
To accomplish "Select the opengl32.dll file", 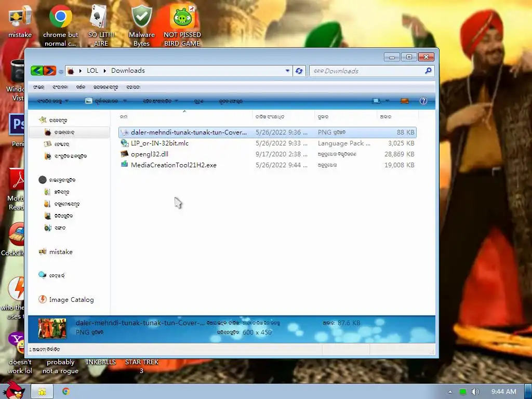I will (268, 154).
